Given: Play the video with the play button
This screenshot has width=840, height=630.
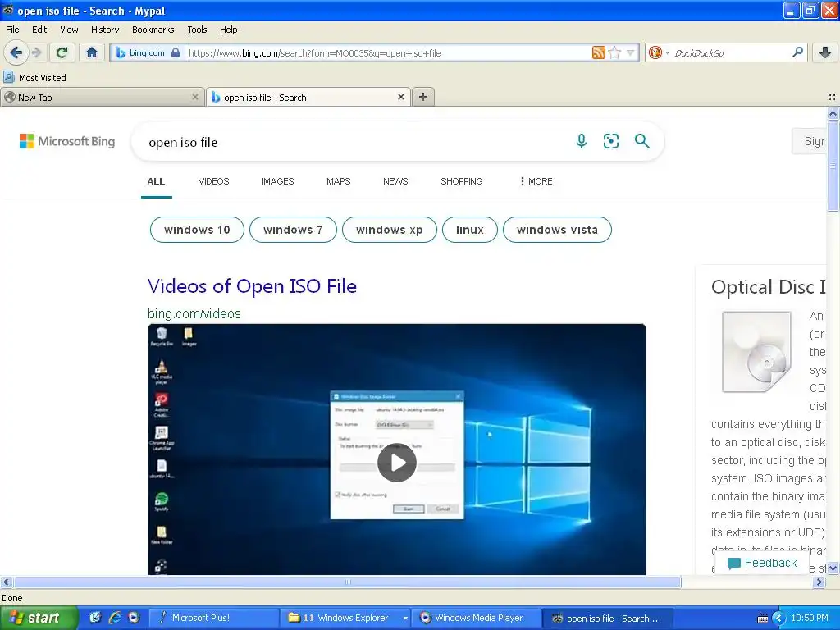Looking at the screenshot, I should pos(396,463).
